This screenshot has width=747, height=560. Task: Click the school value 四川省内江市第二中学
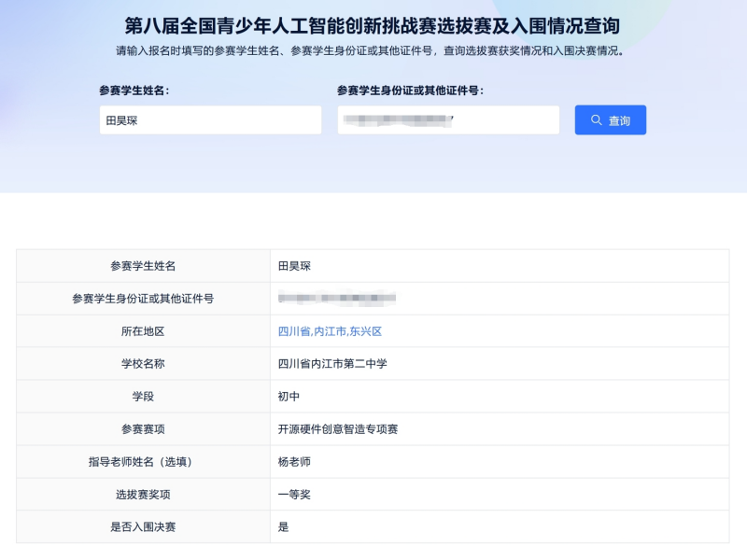click(331, 363)
